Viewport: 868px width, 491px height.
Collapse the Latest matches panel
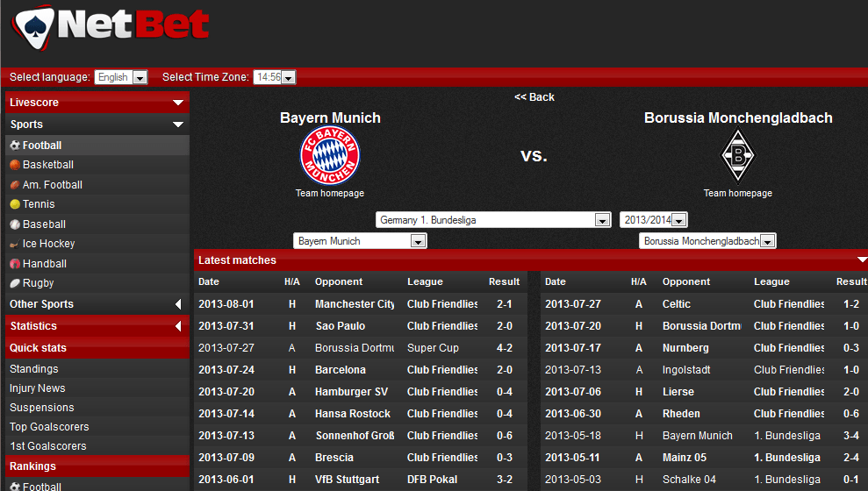click(862, 260)
